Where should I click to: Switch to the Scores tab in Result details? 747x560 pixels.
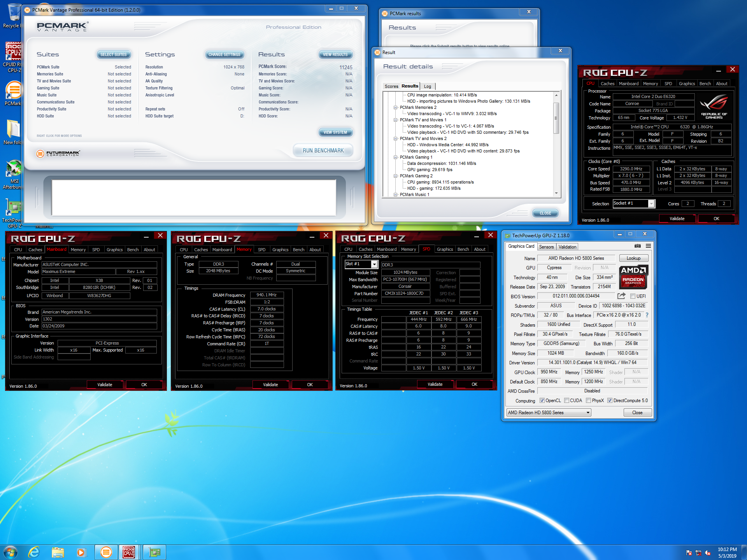[391, 86]
